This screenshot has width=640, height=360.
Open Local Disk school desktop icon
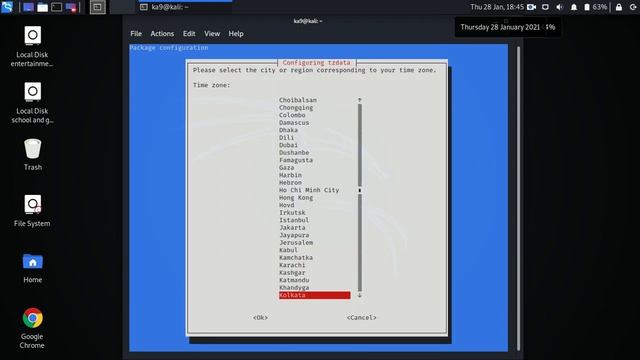tap(32, 102)
